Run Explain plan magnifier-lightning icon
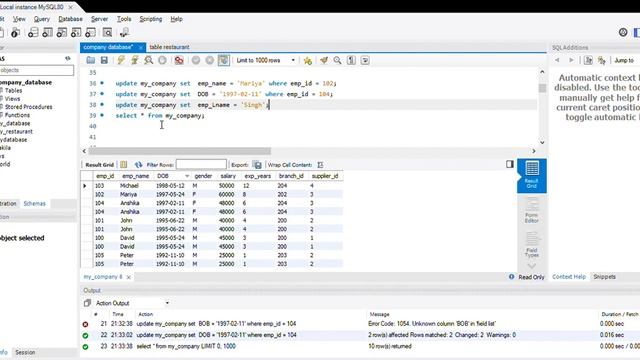Image resolution: width=640 pixels, height=360 pixels. click(149, 60)
